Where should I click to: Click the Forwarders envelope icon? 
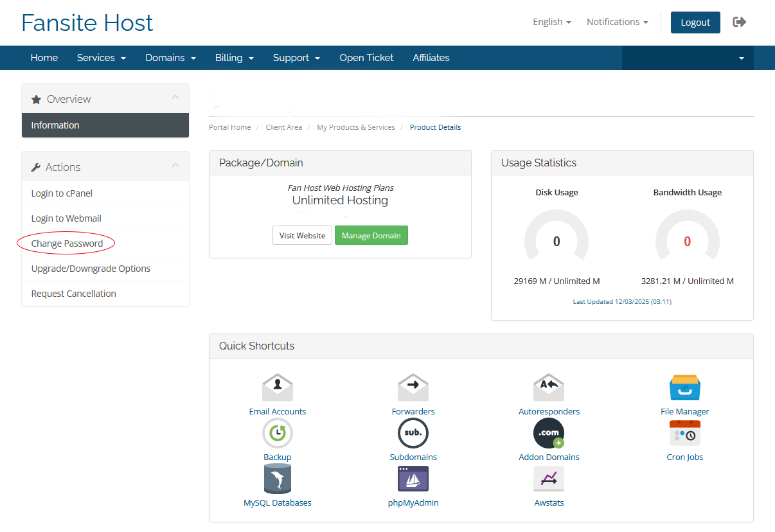click(413, 389)
